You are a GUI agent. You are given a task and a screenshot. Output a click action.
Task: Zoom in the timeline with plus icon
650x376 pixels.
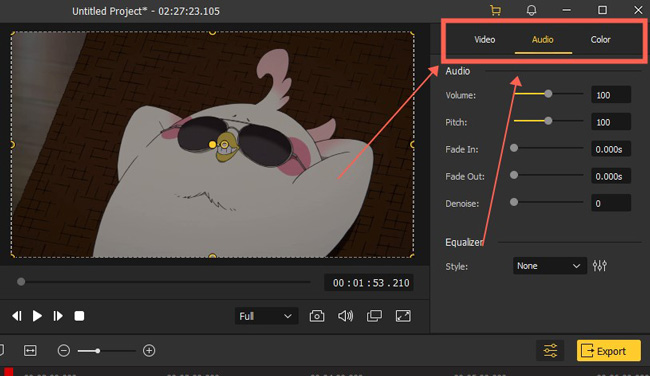pos(149,351)
